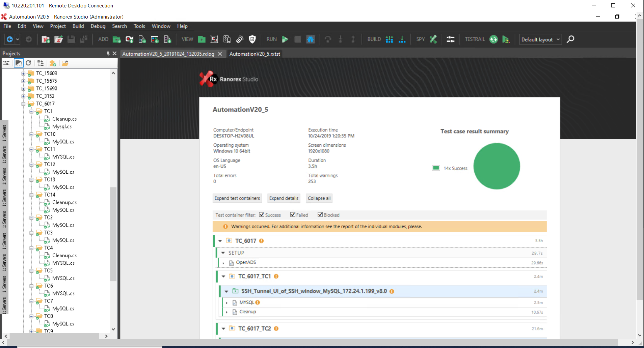This screenshot has width=644, height=348.
Task: Collapse the TC_6017_TC2 test case row
Action: coord(223,329)
